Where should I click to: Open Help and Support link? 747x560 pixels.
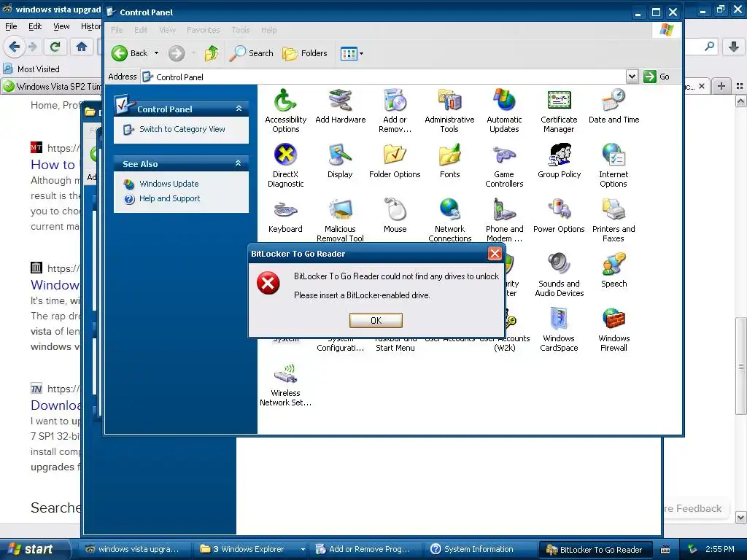pos(169,198)
